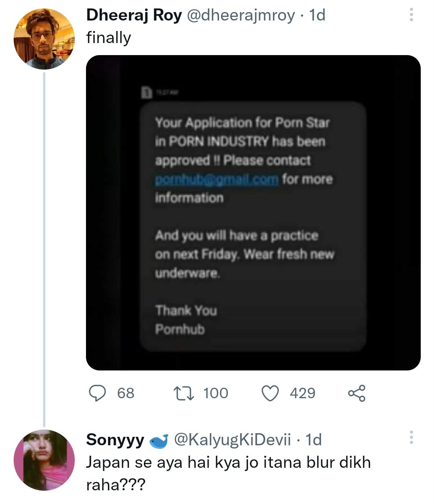The image size is (434, 504).
Task: Open Sonyyy's profile avatar
Action: [45, 460]
